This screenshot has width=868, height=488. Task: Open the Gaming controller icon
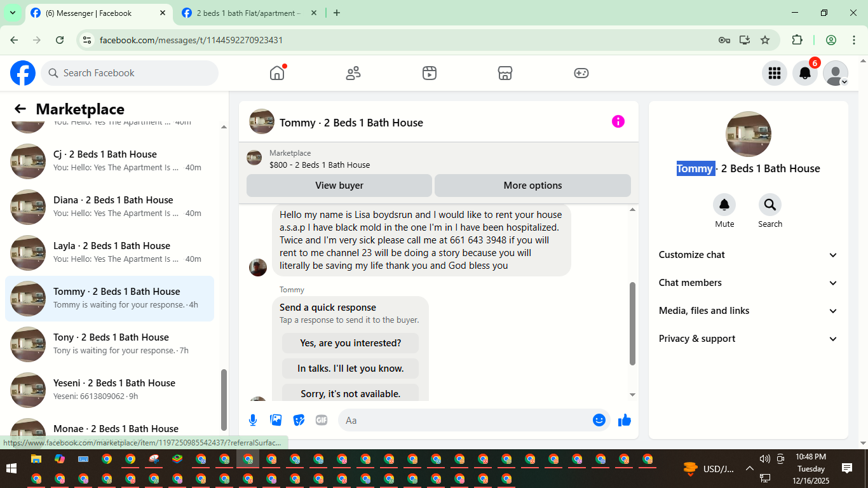581,73
